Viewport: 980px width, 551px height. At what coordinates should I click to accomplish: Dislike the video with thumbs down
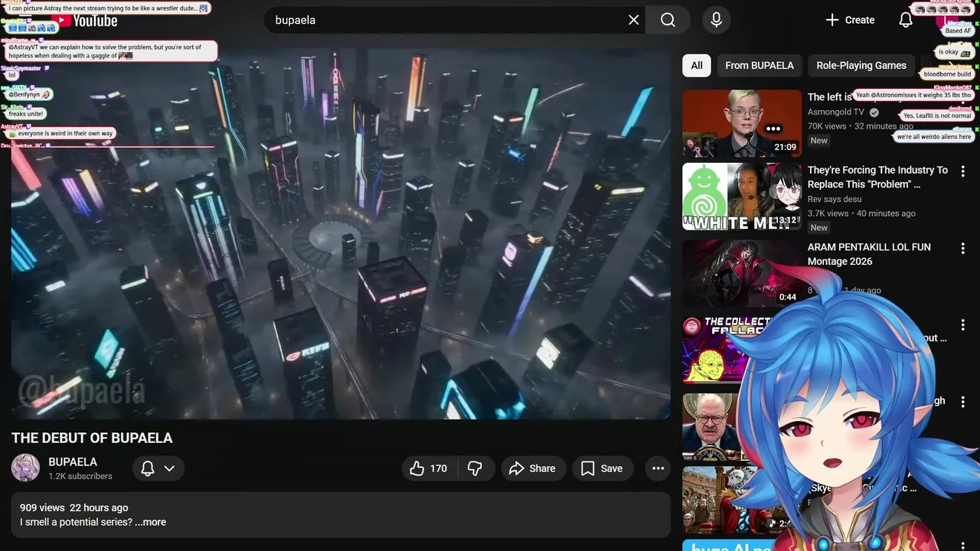[x=475, y=468]
